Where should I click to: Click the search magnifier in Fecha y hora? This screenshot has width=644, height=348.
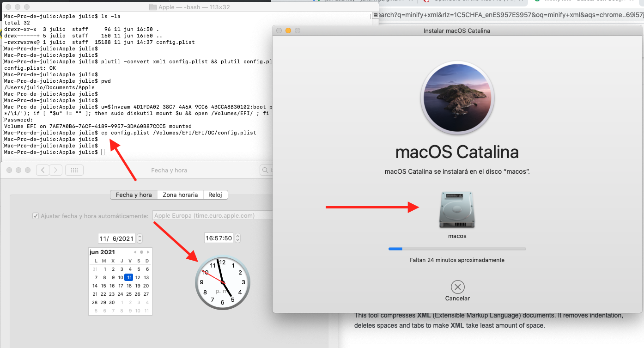(x=266, y=170)
